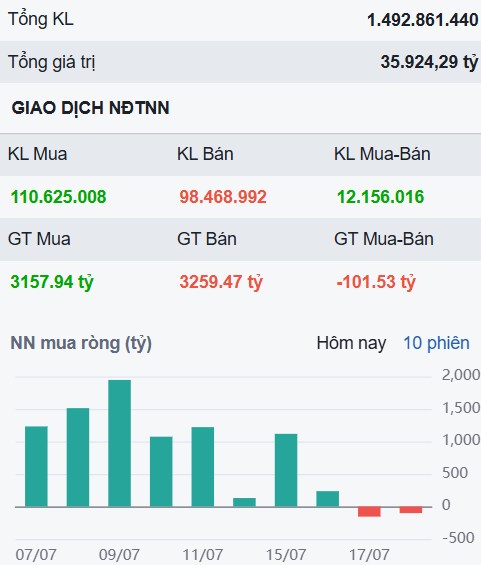This screenshot has width=481, height=565.
Task: Click the green bar between 09/07 and 11/07
Action: click(x=161, y=472)
